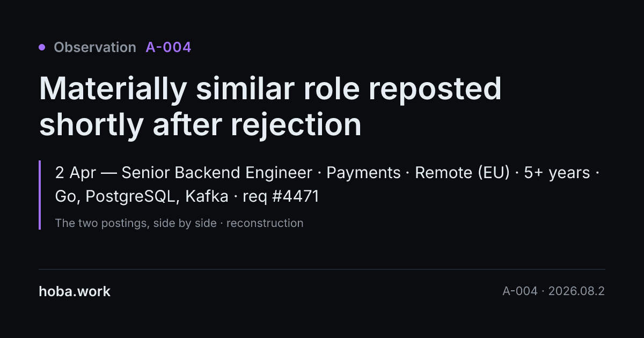
Task: Click the purple dot beside Observation
Action: point(42,47)
